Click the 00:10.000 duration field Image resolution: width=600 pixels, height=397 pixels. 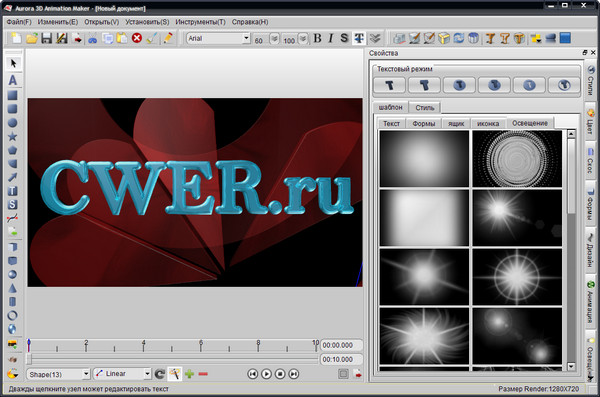click(x=341, y=359)
